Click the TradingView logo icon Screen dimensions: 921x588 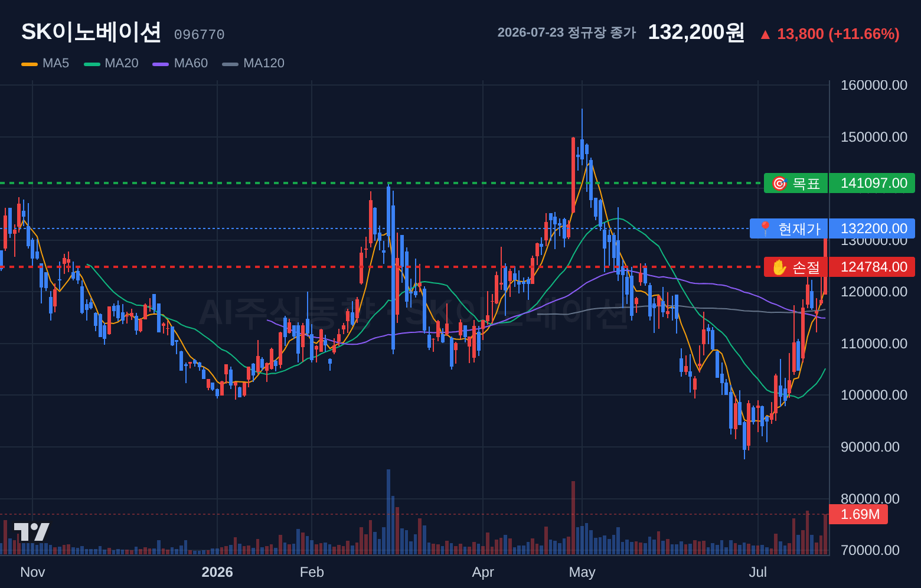(x=32, y=532)
